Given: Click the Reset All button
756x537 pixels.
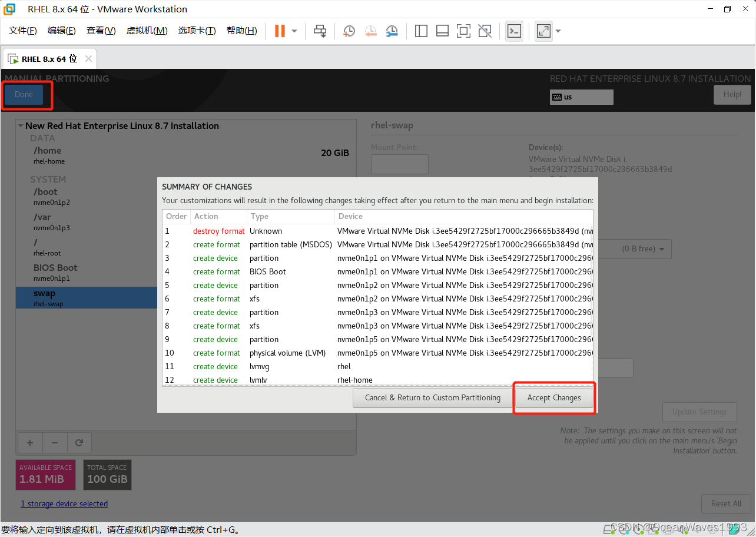Looking at the screenshot, I should 726,504.
